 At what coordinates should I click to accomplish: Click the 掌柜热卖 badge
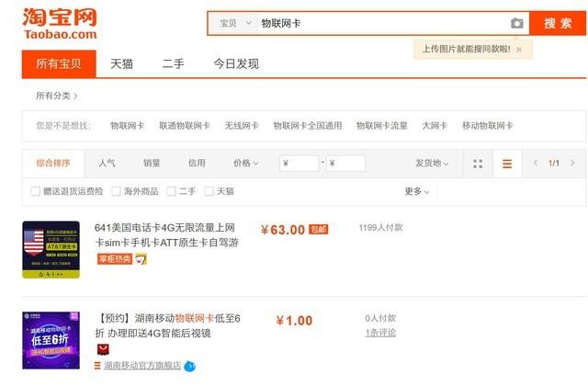pyautogui.click(x=114, y=259)
